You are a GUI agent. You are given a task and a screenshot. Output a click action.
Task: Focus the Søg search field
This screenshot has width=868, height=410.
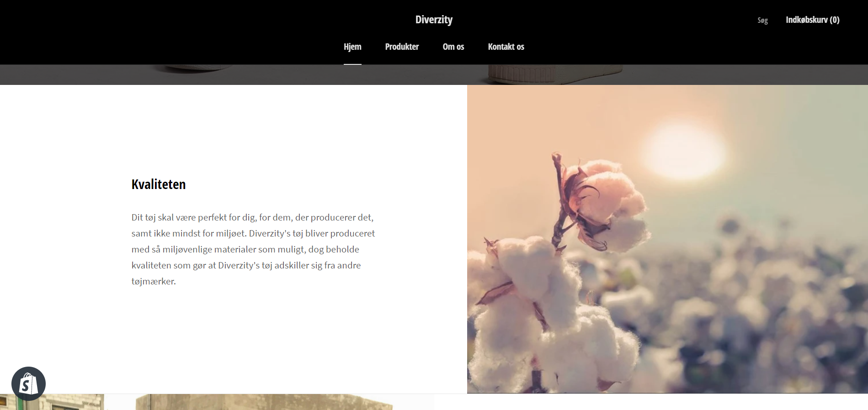pyautogui.click(x=762, y=20)
